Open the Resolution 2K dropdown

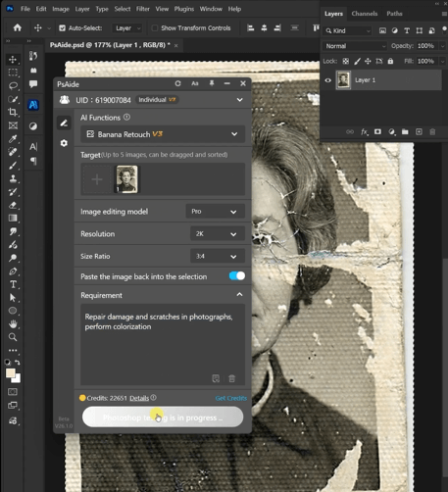218,234
